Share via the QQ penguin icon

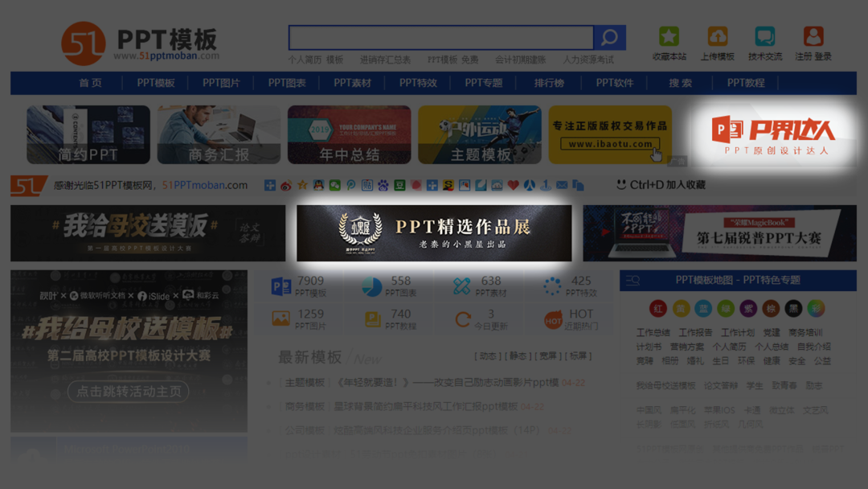[318, 185]
